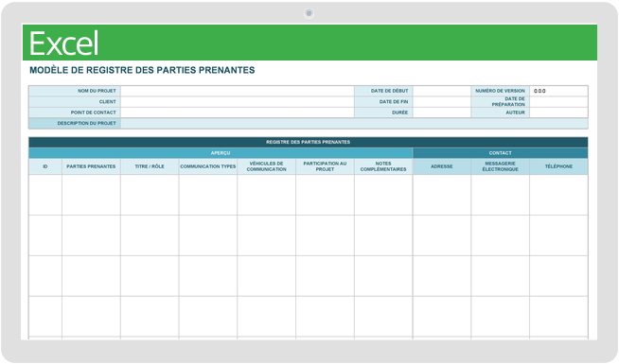Click the empty field next to DATE DE DÉBUT

pos(442,91)
